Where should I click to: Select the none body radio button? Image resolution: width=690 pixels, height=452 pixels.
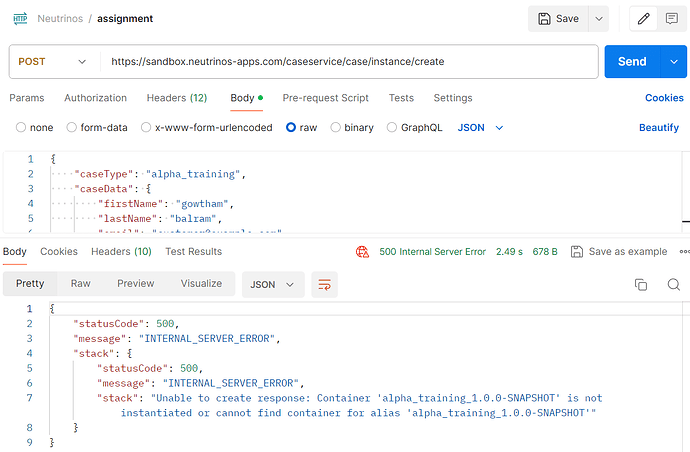pyautogui.click(x=21, y=128)
